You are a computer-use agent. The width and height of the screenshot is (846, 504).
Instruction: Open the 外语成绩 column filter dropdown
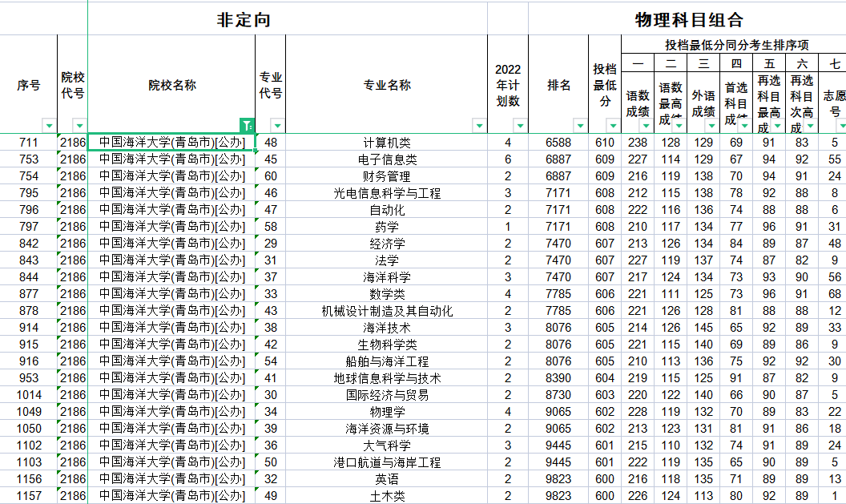(711, 126)
